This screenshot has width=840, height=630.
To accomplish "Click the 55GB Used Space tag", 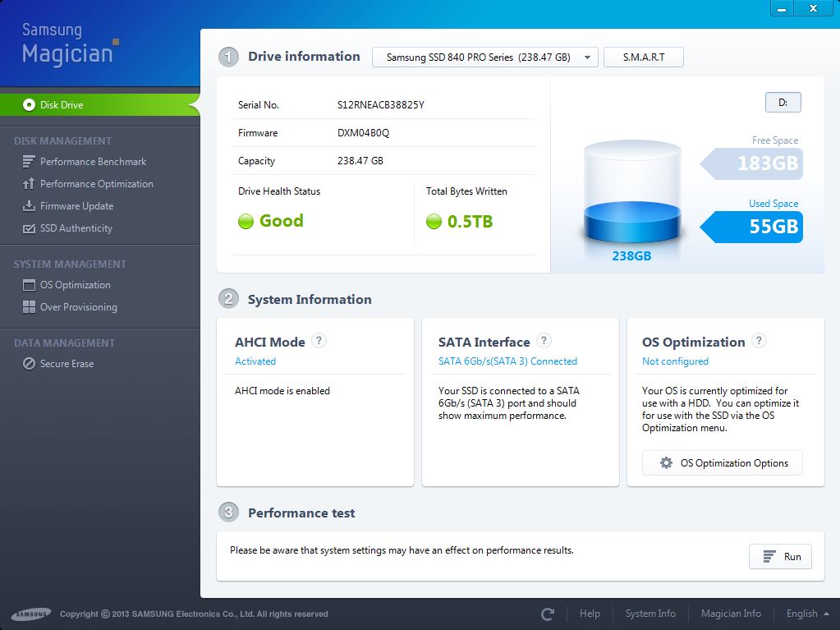I will 752,227.
